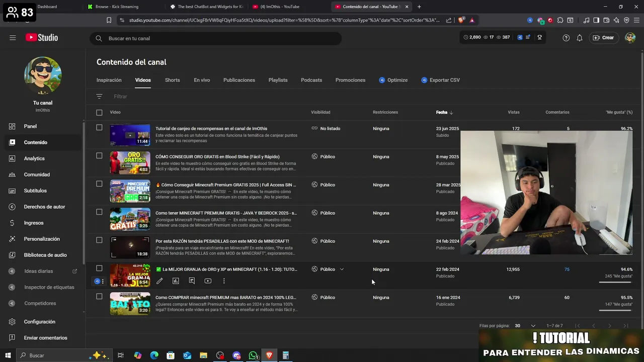Click the like-ratio bar under 245 Me gusta
Viewport: 644px width, 362px height.
615,282
